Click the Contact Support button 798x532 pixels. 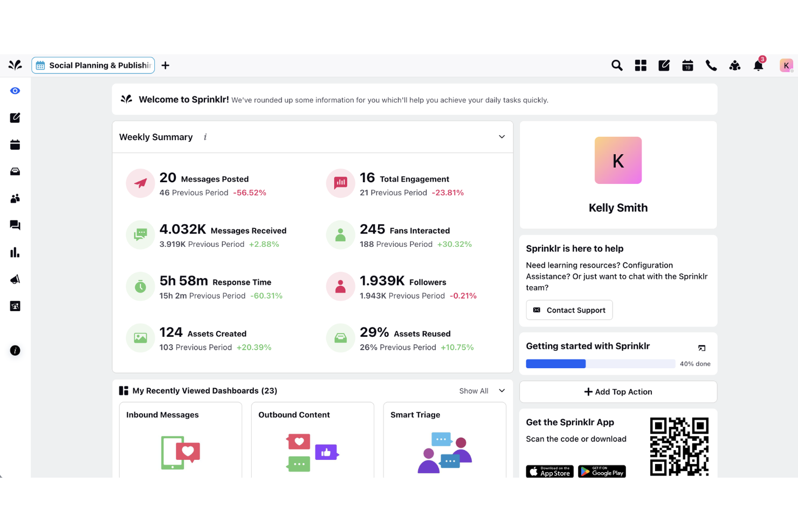[x=569, y=310]
